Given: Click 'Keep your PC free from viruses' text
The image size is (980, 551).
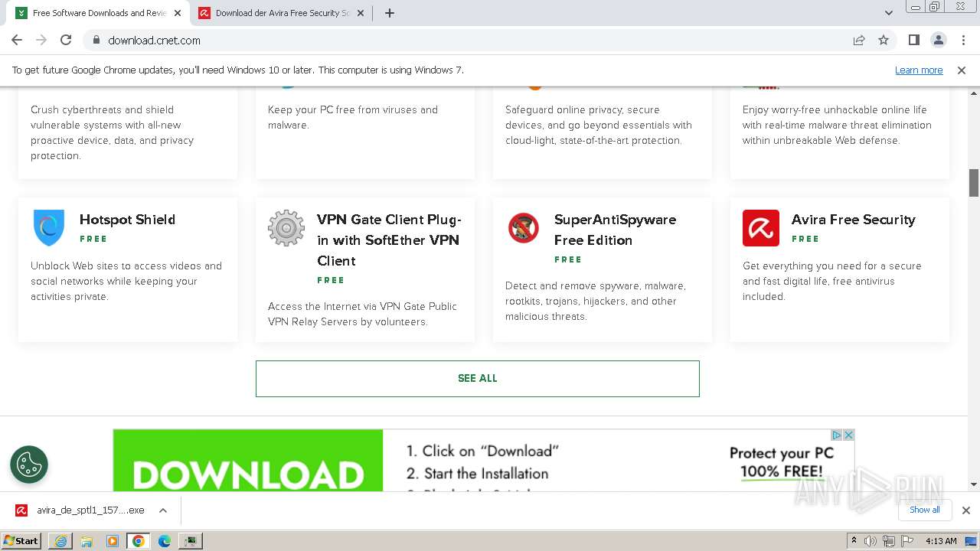Looking at the screenshot, I should click(353, 117).
